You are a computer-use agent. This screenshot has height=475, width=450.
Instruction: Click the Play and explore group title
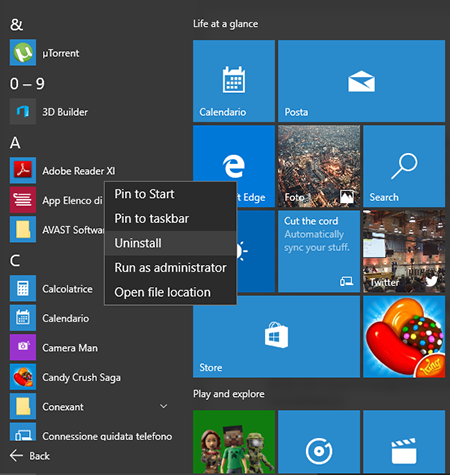coord(229,394)
